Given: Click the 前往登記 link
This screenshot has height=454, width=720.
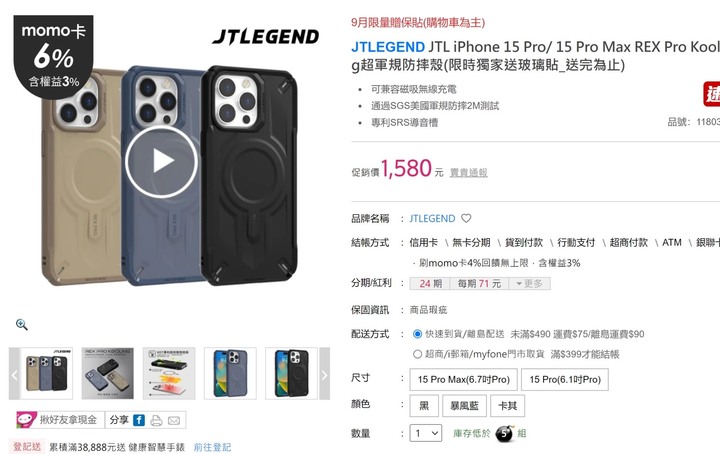Looking at the screenshot, I should pos(212,447).
